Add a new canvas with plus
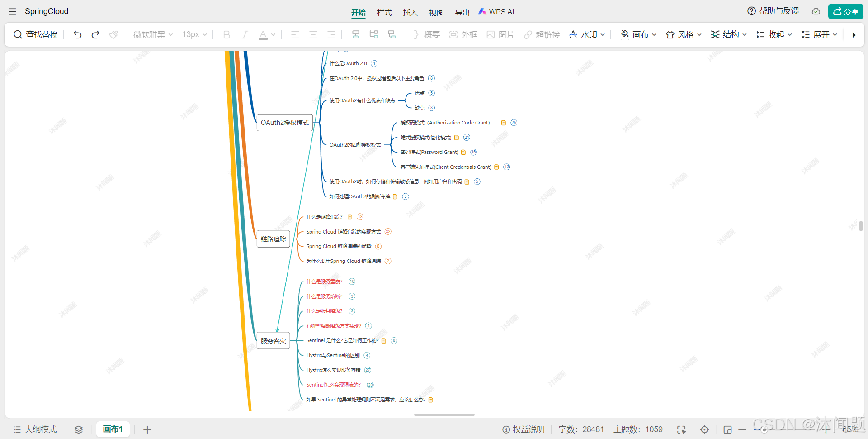 147,429
